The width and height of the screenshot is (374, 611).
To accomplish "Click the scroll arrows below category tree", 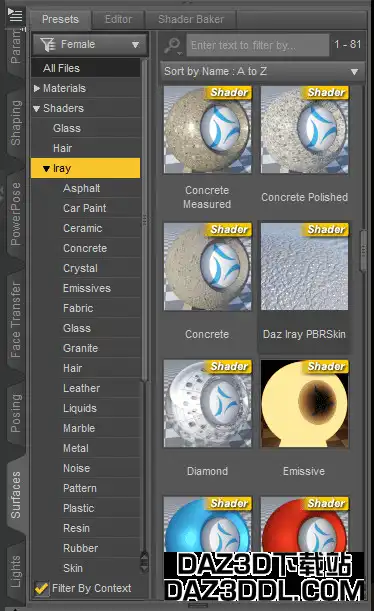I will tap(145, 562).
